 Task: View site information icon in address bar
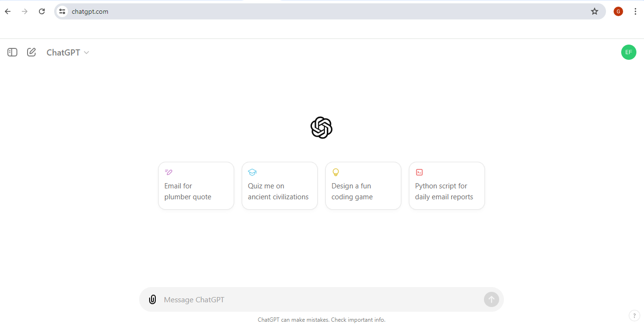(62, 11)
